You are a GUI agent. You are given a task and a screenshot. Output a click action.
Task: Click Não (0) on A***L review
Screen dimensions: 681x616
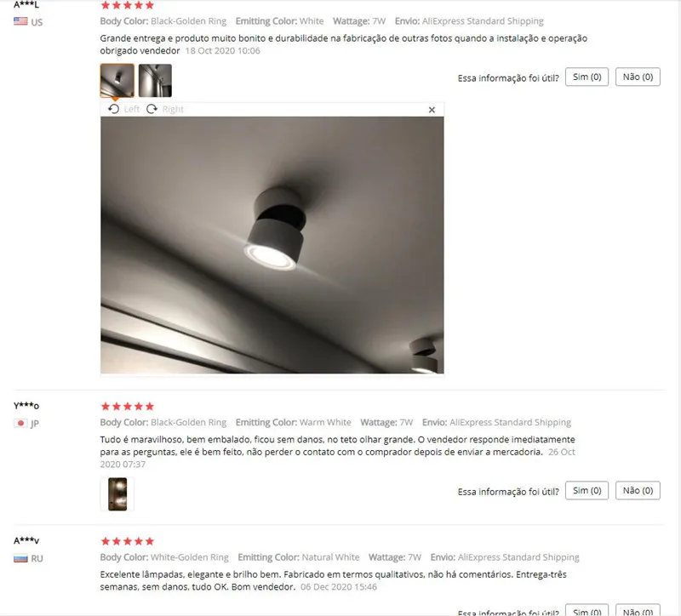point(638,77)
